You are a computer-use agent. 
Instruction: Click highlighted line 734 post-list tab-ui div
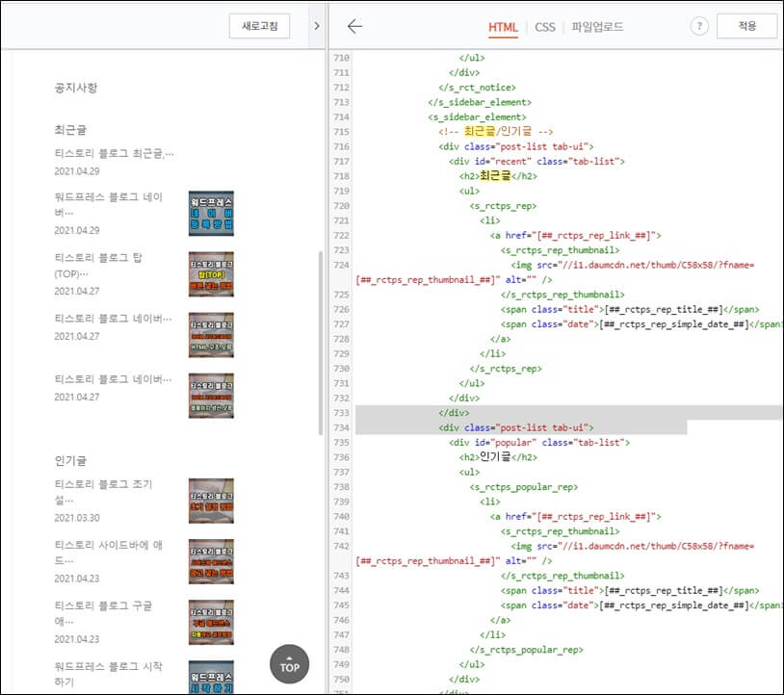point(516,427)
